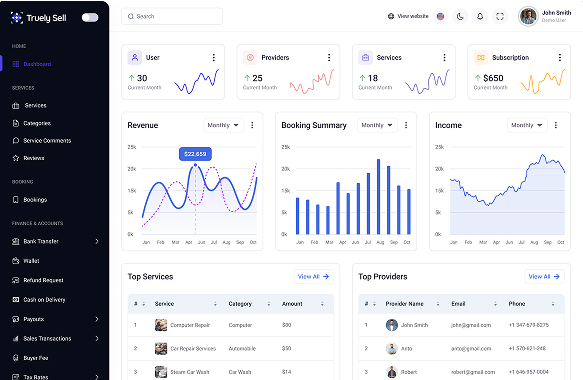Viewport: 583px width, 380px height.
Task: Click View All in Top Providers
Action: (x=544, y=277)
